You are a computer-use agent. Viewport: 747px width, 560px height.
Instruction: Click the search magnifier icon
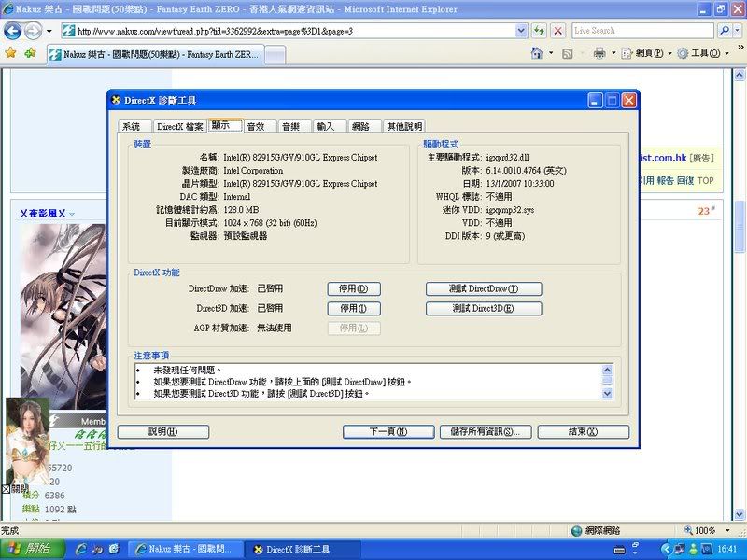[725, 31]
